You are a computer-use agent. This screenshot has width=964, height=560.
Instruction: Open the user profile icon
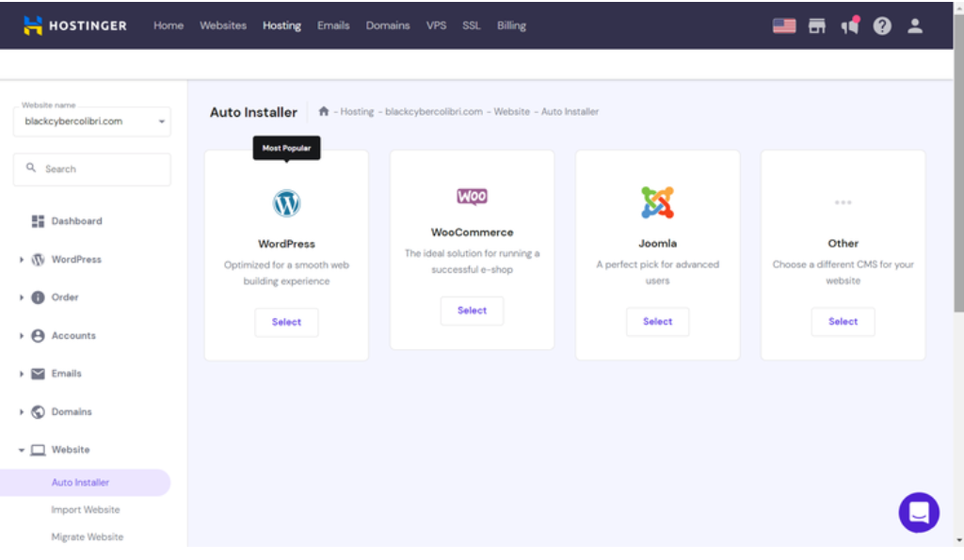(x=915, y=25)
